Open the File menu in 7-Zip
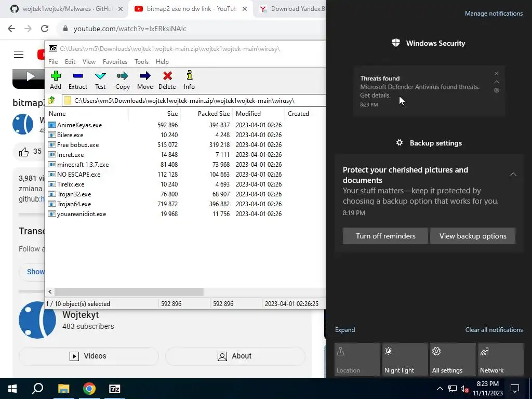 (53, 62)
